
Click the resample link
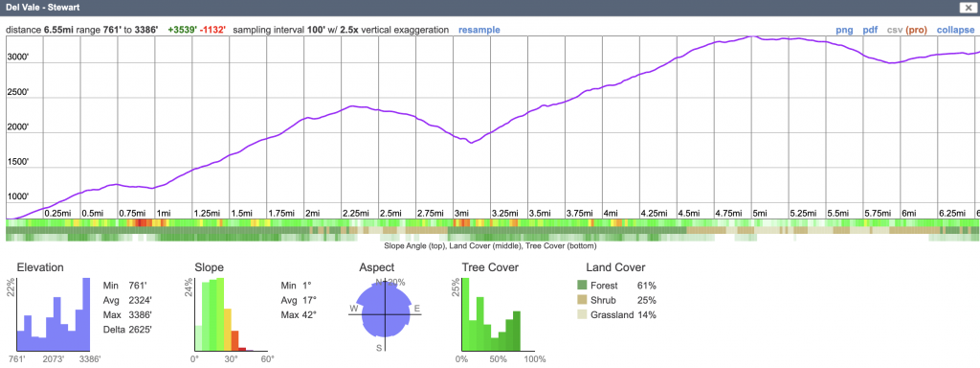tap(479, 30)
